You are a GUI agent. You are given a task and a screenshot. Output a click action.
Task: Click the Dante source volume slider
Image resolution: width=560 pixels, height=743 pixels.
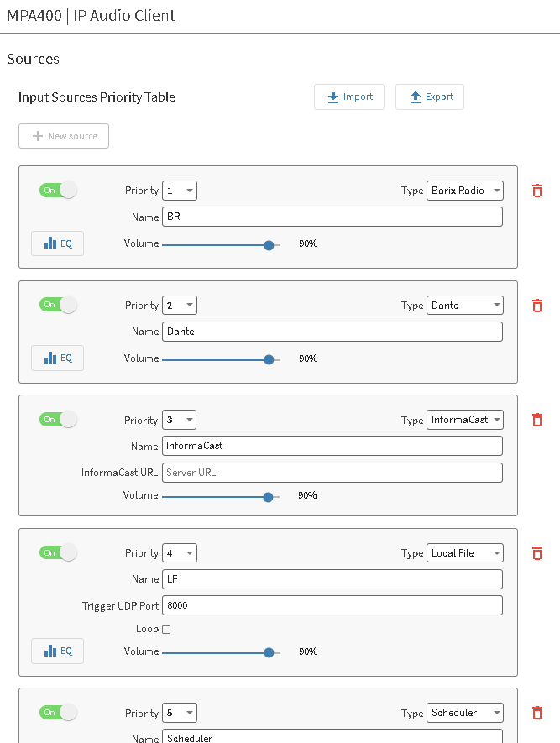[222, 358]
